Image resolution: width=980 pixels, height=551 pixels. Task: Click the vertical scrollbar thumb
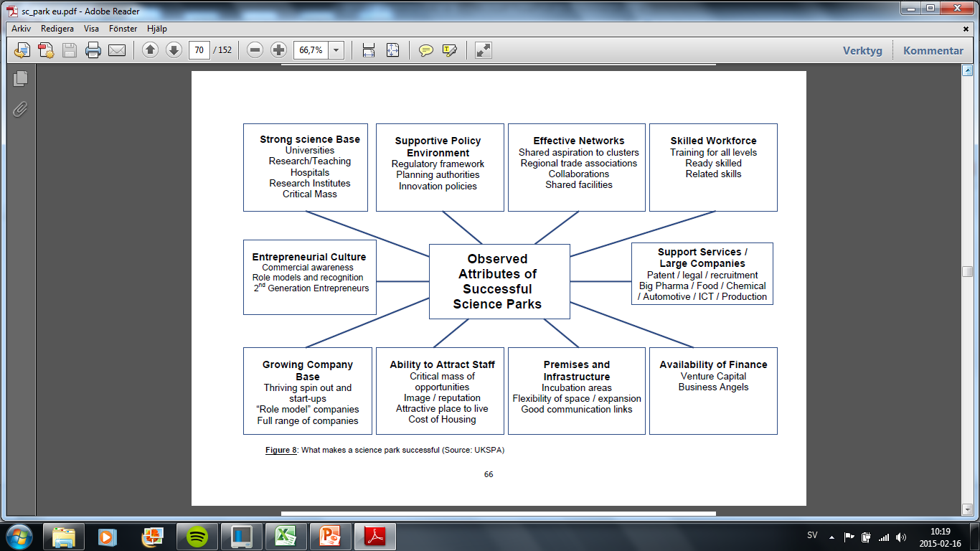point(967,272)
